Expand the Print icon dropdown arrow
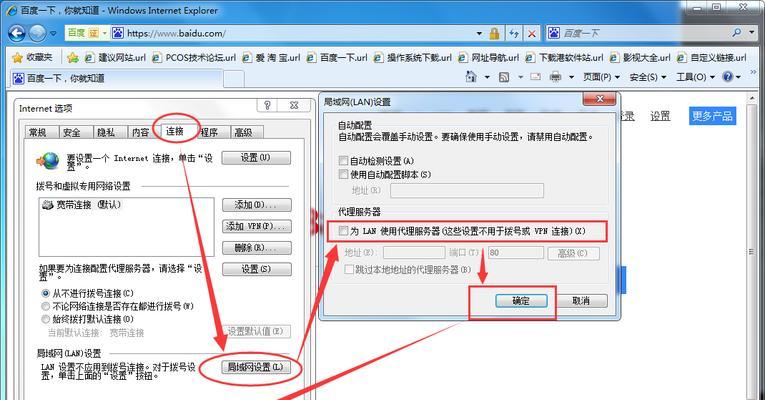Screen dimensions: 765x400 571,77
